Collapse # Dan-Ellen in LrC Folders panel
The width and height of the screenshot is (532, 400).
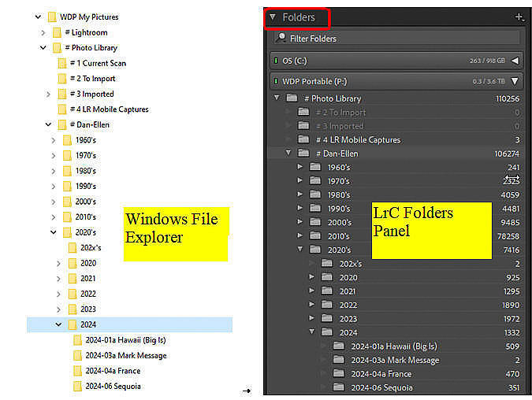tap(288, 153)
